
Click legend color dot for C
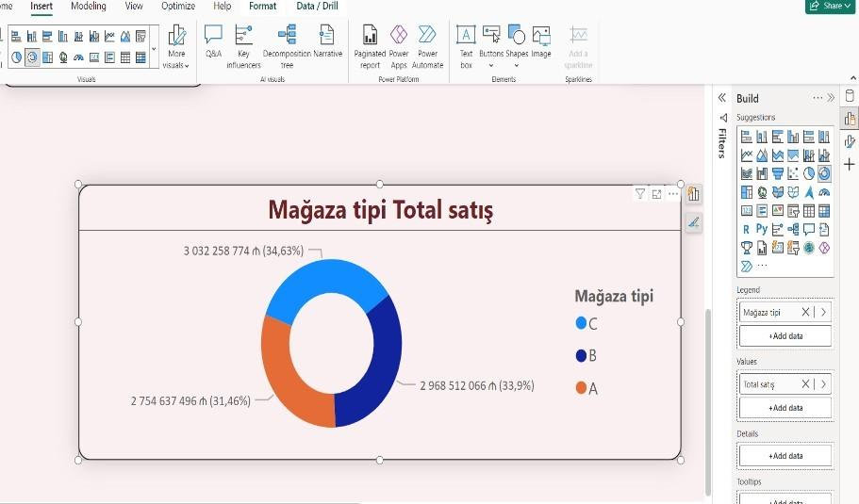[x=581, y=323]
